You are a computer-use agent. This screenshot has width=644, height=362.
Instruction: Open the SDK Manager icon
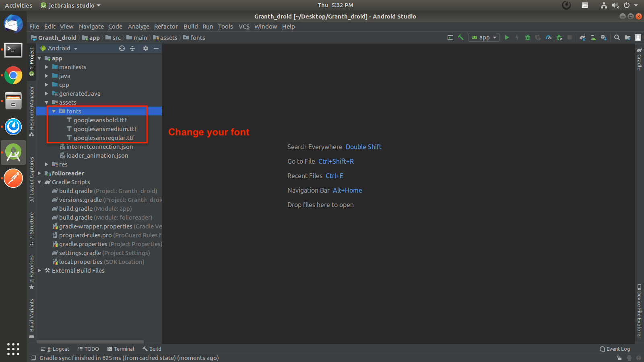coord(603,37)
